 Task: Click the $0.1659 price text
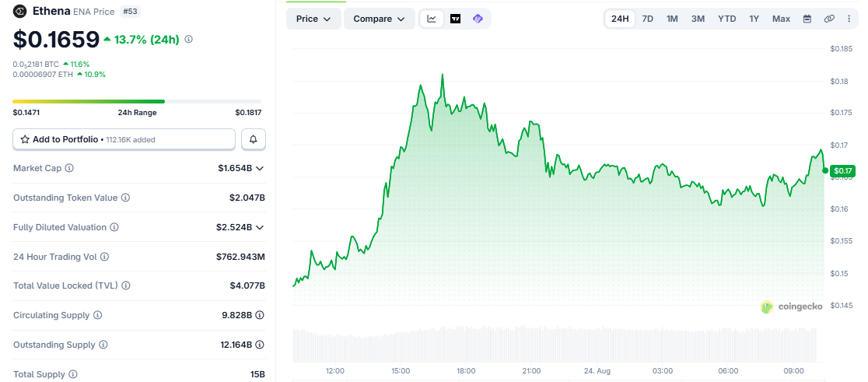pyautogui.click(x=56, y=40)
